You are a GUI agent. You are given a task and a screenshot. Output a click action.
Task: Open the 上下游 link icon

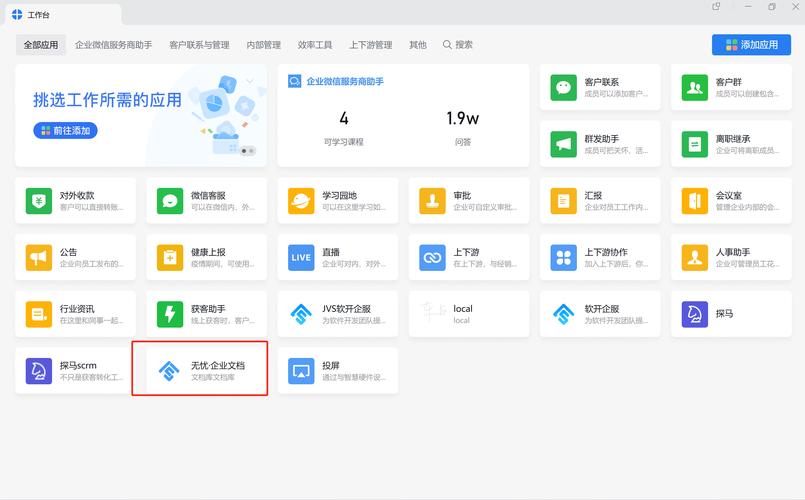coord(432,258)
